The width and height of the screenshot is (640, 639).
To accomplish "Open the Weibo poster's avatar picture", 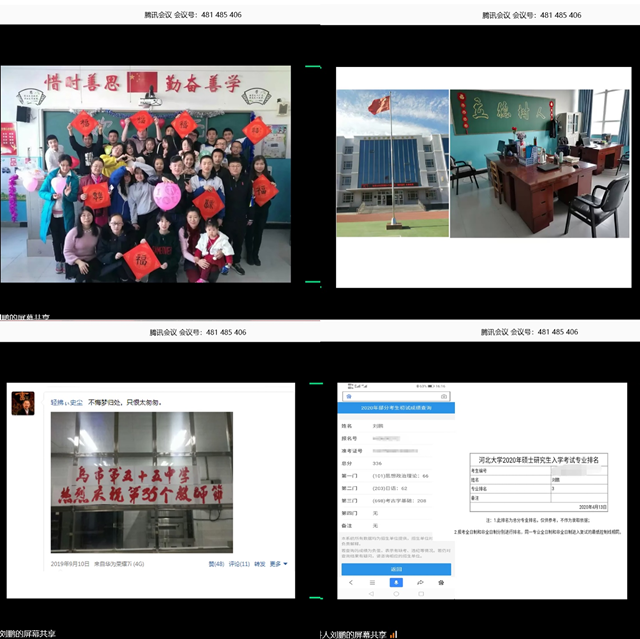I will 23,403.
